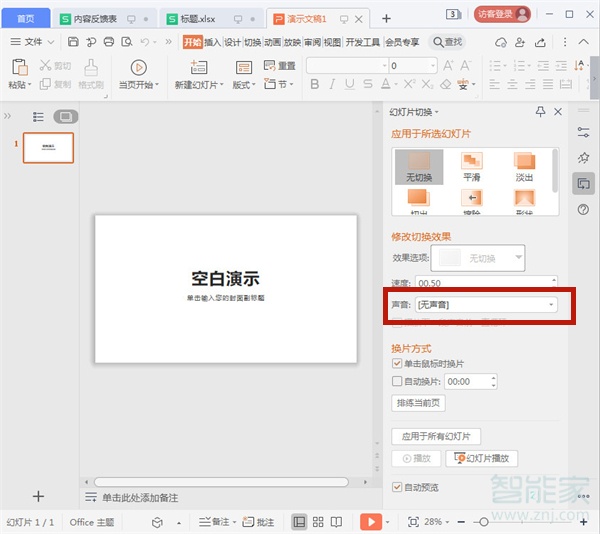Image resolution: width=600 pixels, height=534 pixels.
Task: Expand the font size dropdown
Action: [433, 66]
